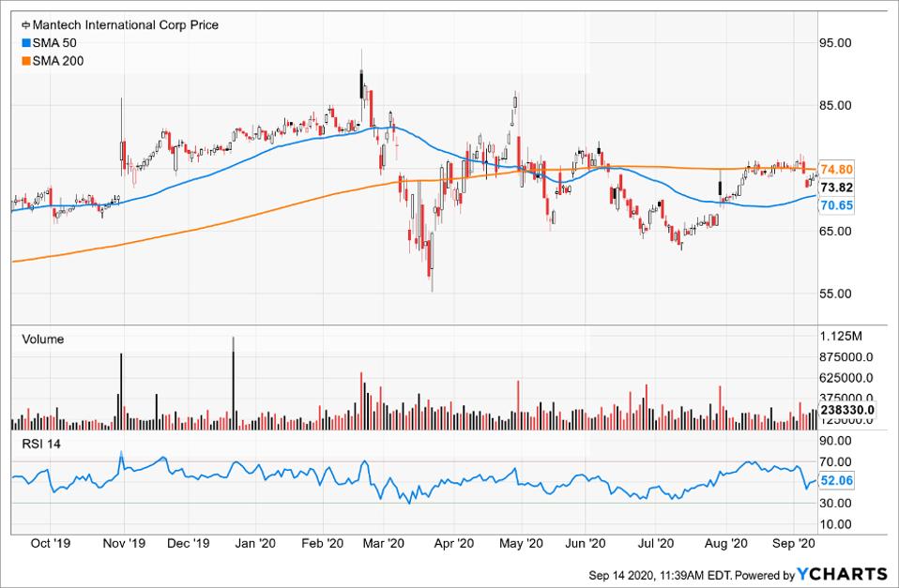The width and height of the screenshot is (899, 588).
Task: Click Jan '20 on the time axis
Action: tap(254, 543)
